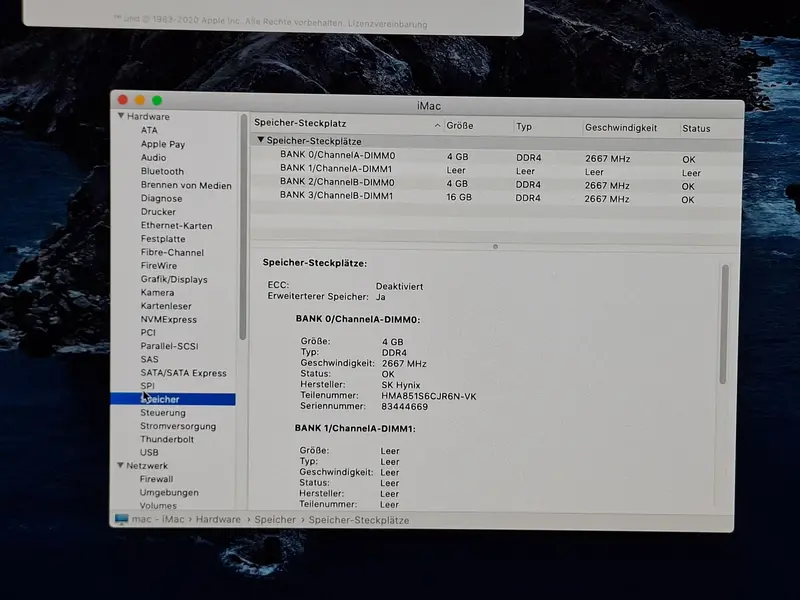
Task: Click the SK Hynix manufacturer value
Action: [401, 385]
